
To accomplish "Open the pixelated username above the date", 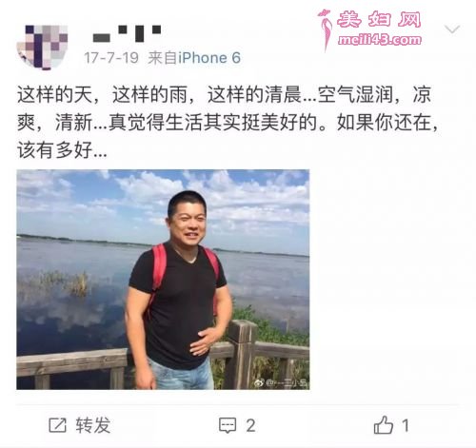I will tap(127, 33).
